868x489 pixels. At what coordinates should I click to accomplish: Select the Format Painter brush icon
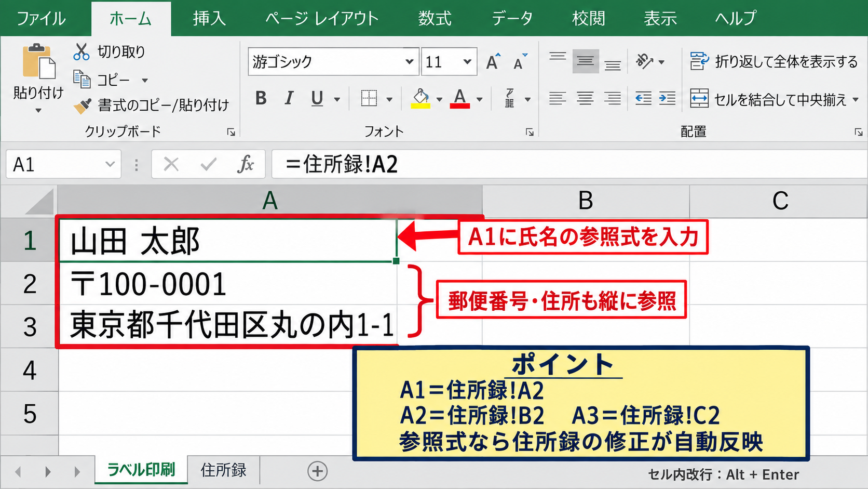pyautogui.click(x=83, y=105)
